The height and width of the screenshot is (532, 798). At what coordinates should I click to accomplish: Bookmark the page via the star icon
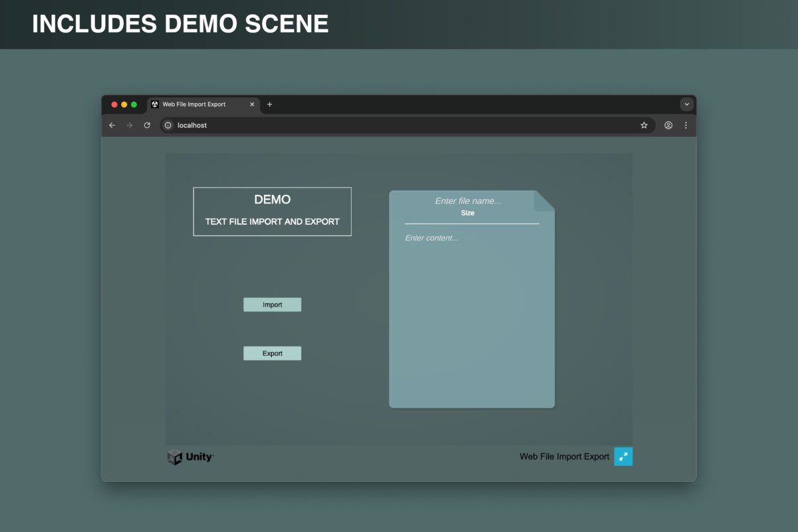(x=643, y=125)
